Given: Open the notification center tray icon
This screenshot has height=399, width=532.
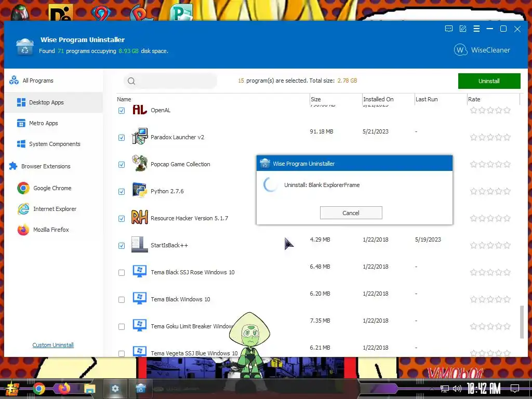Looking at the screenshot, I should pos(515,389).
